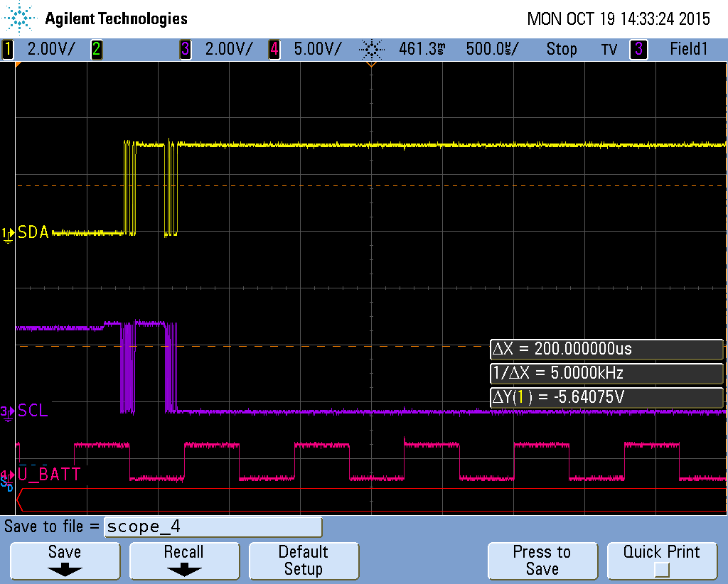Click the 1/ΔX = 5.0000kHz readout
Viewport: 728px width, 584px height.
tap(606, 373)
